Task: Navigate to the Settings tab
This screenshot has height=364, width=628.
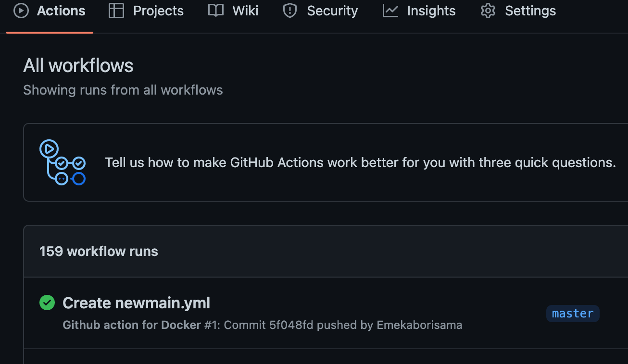Action: point(530,11)
